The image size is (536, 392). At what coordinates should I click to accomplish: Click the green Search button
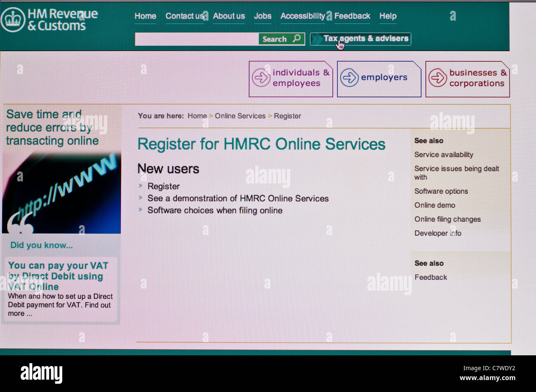click(282, 39)
